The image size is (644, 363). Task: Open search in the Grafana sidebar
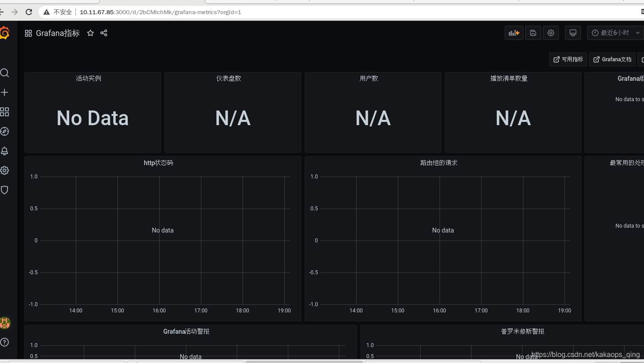pyautogui.click(x=4, y=73)
